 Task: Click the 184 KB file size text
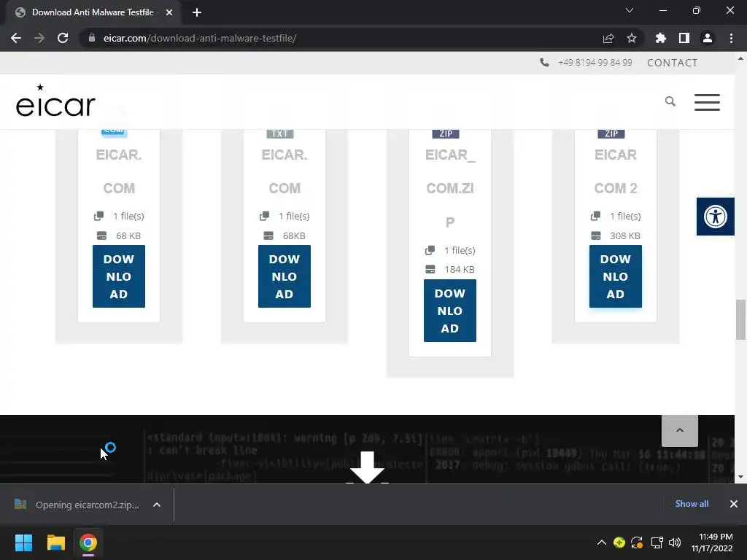point(460,270)
